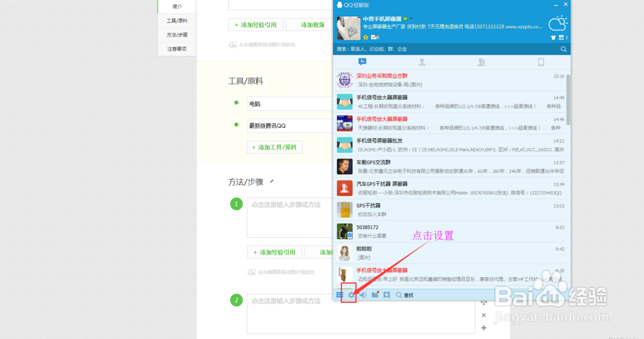Click the QQ conversation list scrollbar

(x=568, y=99)
